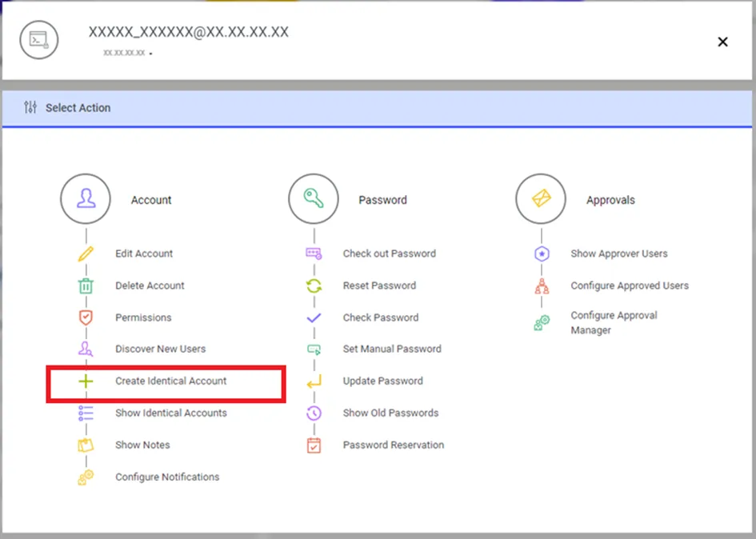Click the pencil icon for Edit Account
The height and width of the screenshot is (539, 756).
point(86,254)
